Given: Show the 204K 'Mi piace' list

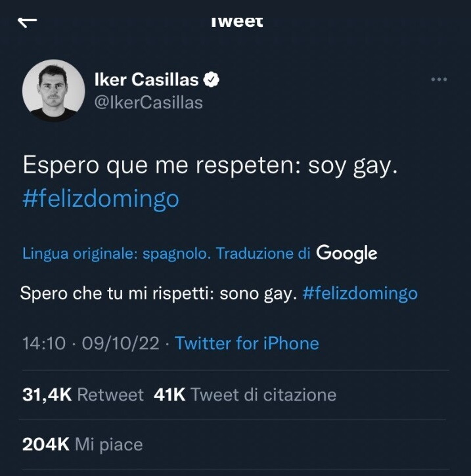Looking at the screenshot, I should pyautogui.click(x=83, y=444).
